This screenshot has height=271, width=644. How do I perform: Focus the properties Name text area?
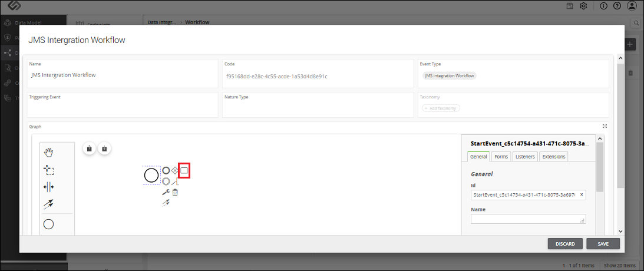click(528, 219)
